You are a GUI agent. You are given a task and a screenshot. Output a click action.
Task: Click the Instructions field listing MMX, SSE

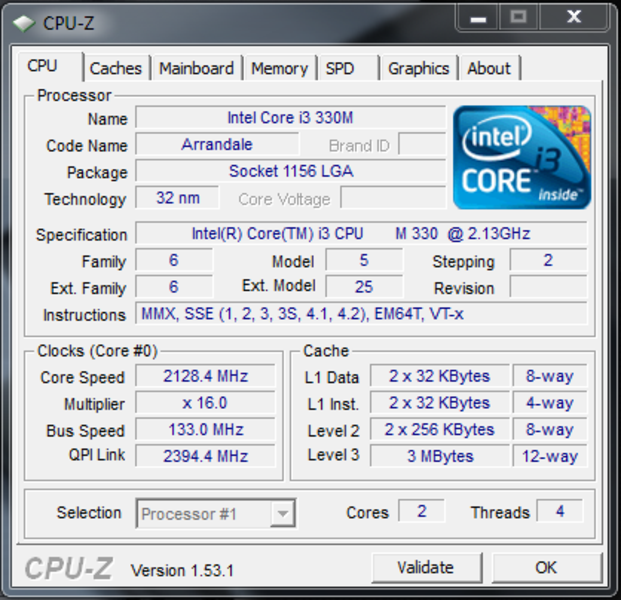point(361,314)
